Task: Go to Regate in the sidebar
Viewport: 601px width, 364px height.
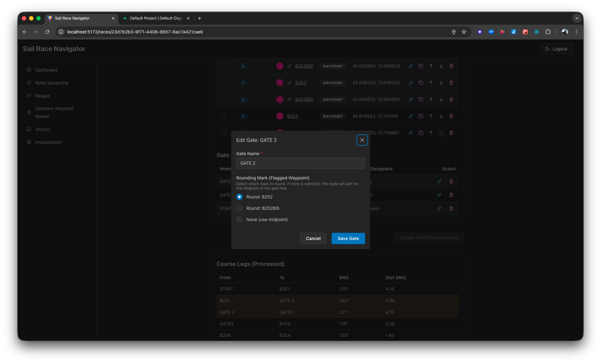Action: [x=42, y=96]
